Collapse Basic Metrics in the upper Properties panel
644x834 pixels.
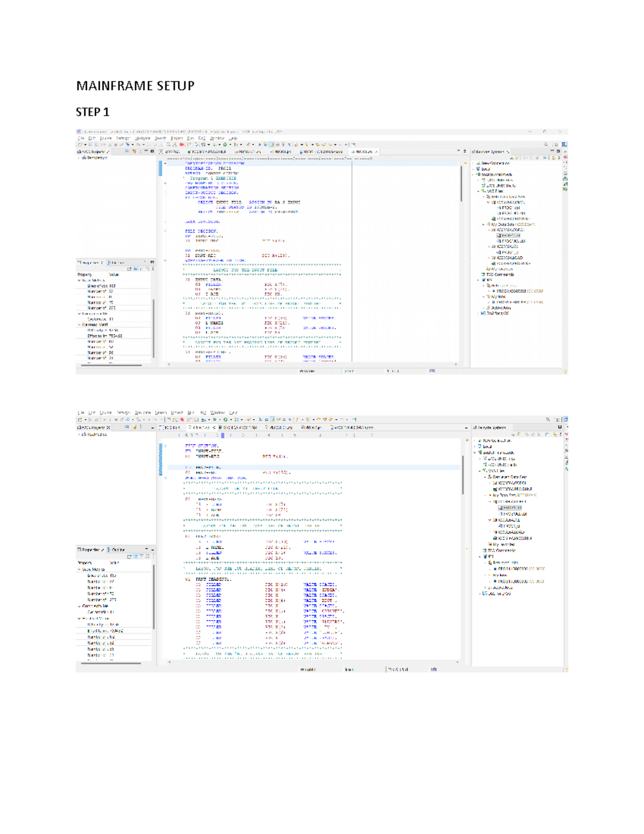click(79, 280)
